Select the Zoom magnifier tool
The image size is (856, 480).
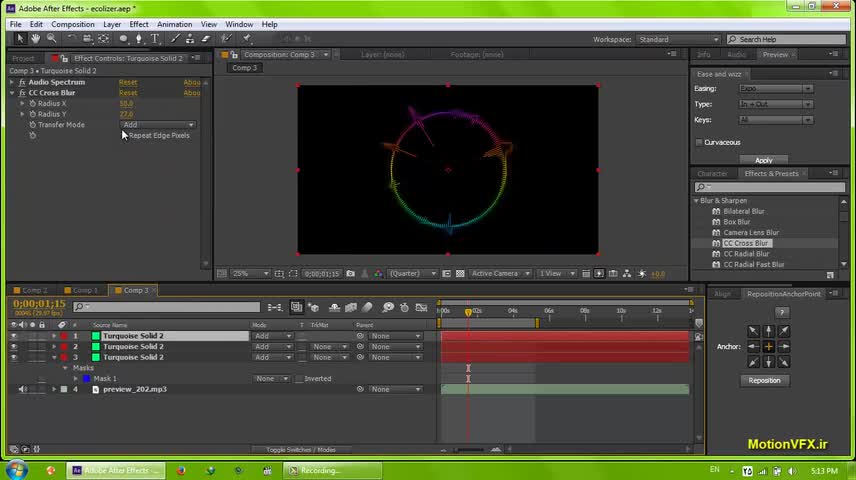tap(50, 39)
